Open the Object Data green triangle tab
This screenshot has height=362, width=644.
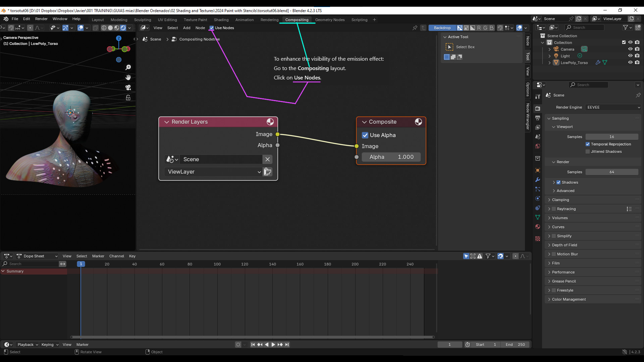[x=538, y=217]
